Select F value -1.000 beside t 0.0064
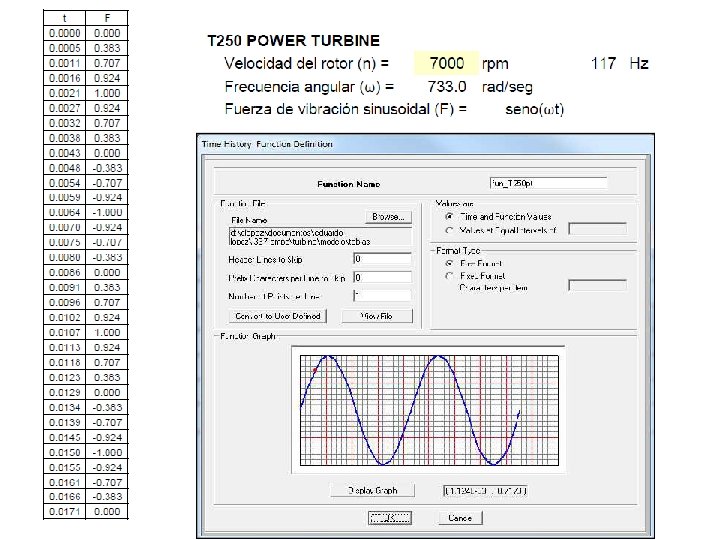 click(x=107, y=213)
